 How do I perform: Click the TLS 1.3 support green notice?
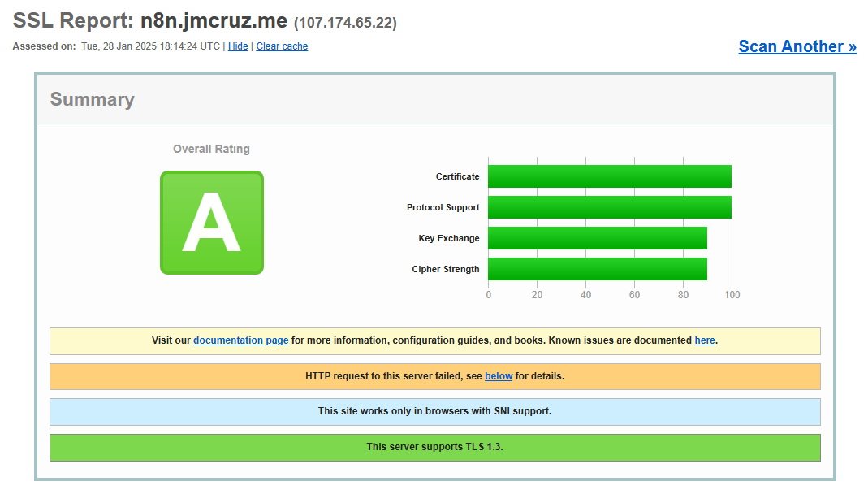tap(435, 447)
